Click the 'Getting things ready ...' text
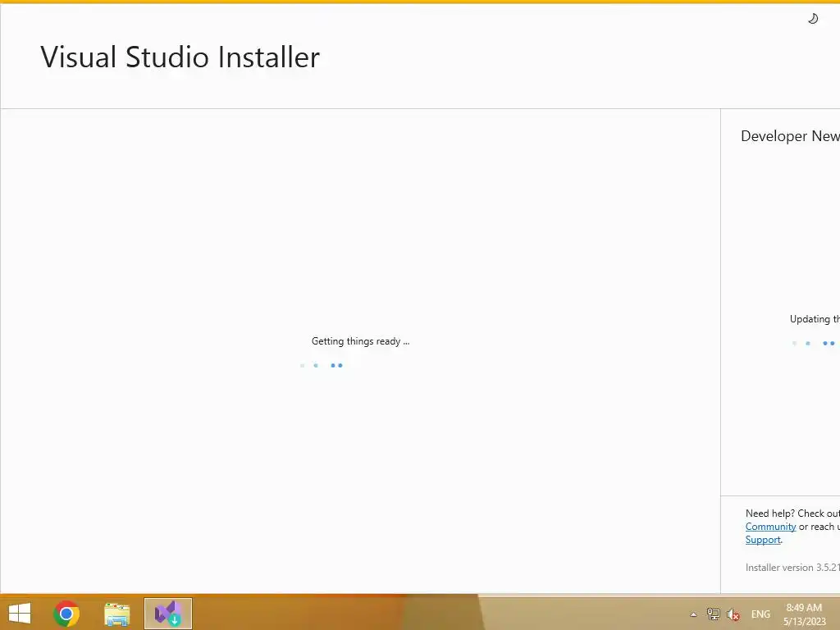 point(361,341)
